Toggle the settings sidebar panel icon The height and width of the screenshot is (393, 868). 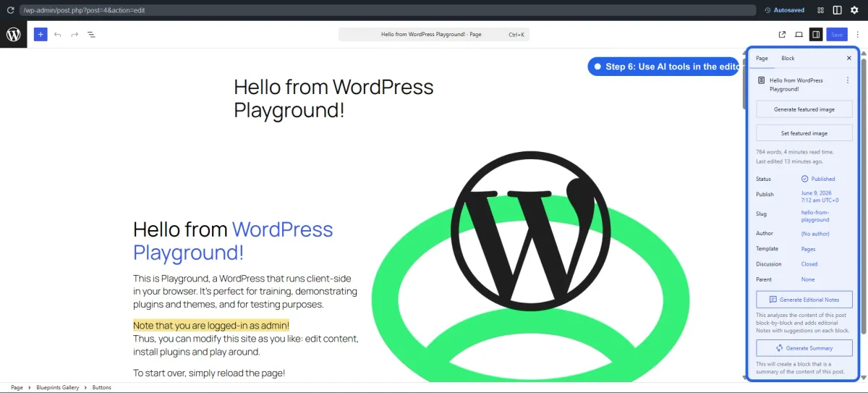coord(816,34)
